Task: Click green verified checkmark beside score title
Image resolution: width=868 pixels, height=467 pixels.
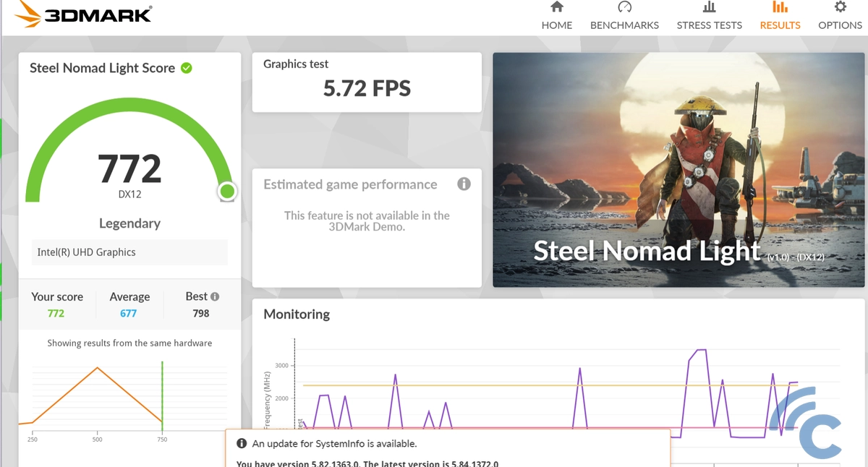Action: [x=187, y=68]
